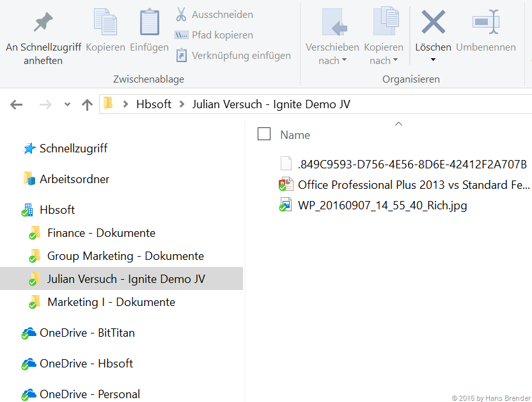The image size is (532, 402).
Task: Open the Kopieren nach dropdown
Action: click(383, 60)
